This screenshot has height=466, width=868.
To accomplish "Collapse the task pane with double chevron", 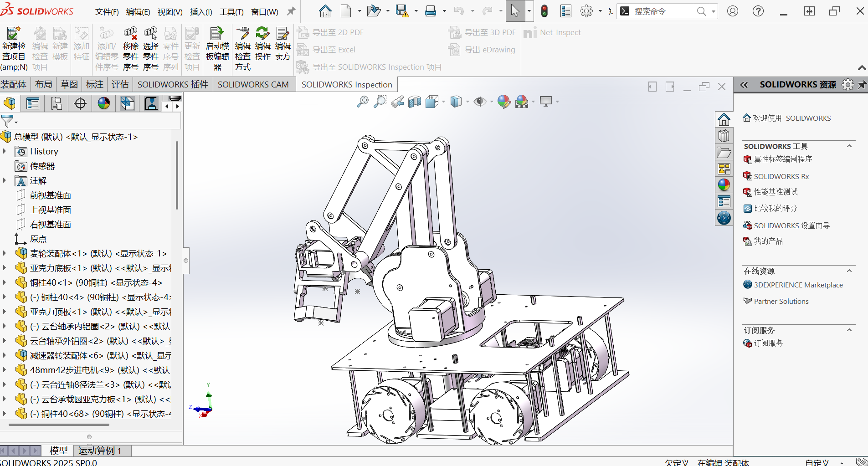I will coord(744,85).
